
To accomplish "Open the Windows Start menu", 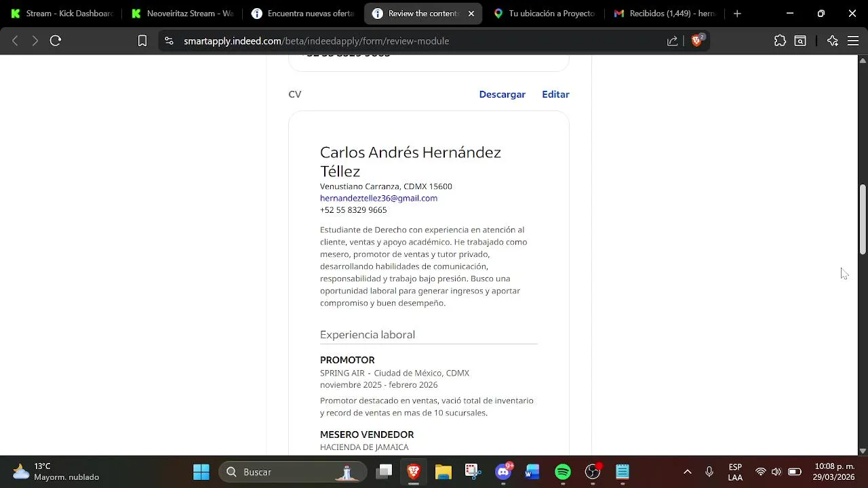I will 201,472.
